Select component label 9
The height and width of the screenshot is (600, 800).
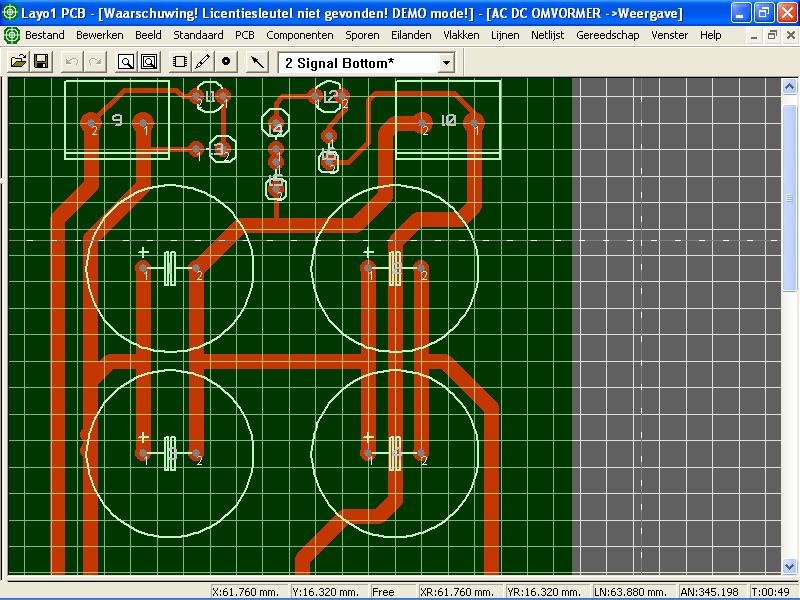(117, 120)
